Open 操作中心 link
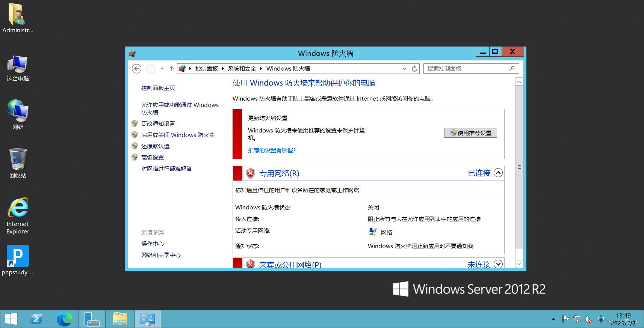 [153, 244]
